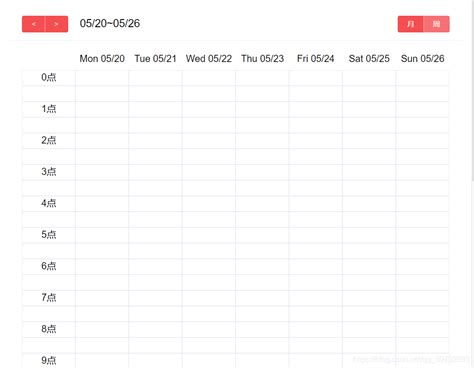Select the Thu 05/23 column header

point(262,59)
